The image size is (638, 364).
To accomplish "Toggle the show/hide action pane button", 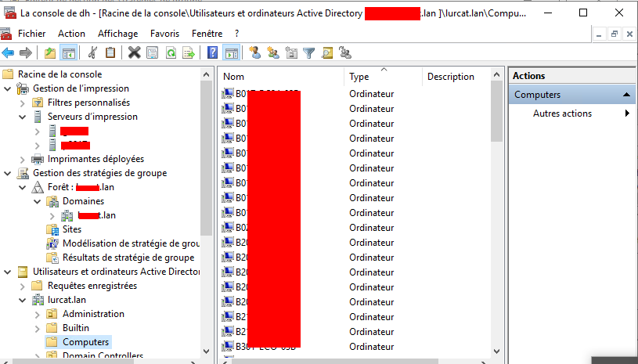I will pos(231,53).
